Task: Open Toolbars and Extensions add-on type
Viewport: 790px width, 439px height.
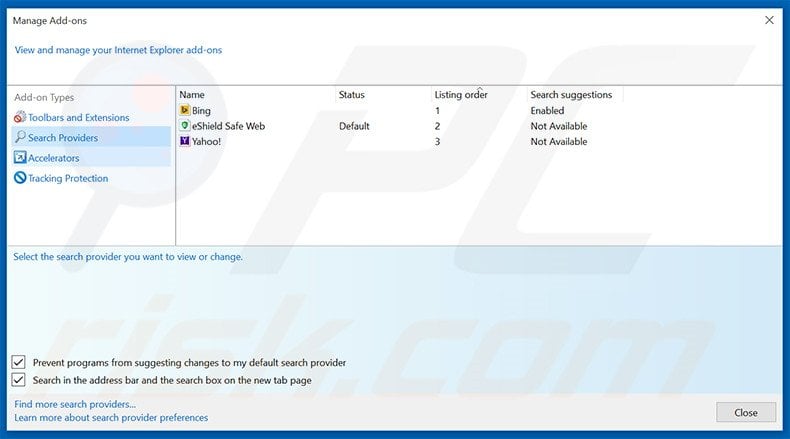Action: (x=79, y=117)
